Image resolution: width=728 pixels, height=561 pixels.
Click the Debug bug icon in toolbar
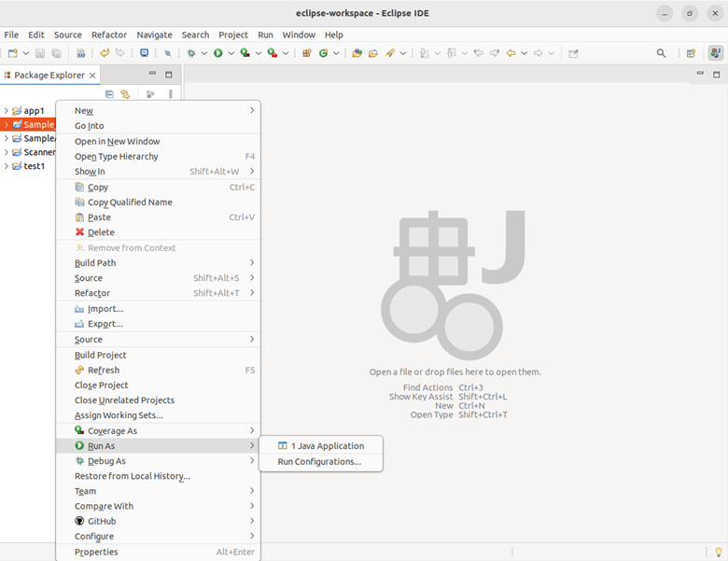click(190, 53)
